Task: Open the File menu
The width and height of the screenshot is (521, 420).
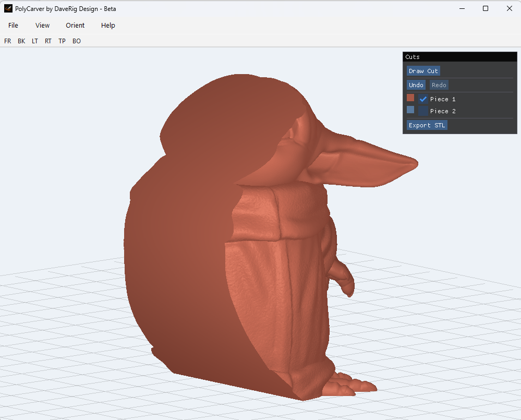Action: click(x=13, y=25)
